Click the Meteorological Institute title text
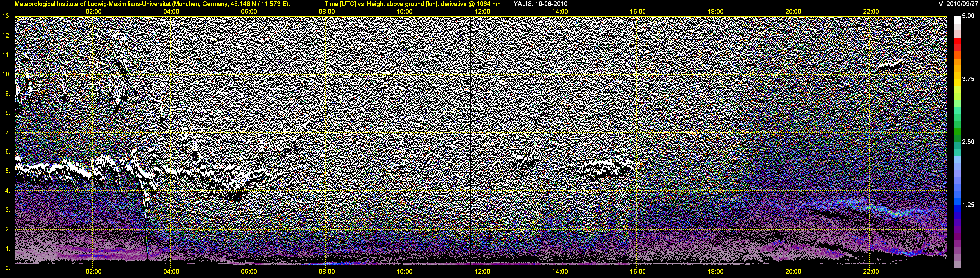Viewport: 980px width, 278px height. click(x=153, y=4)
